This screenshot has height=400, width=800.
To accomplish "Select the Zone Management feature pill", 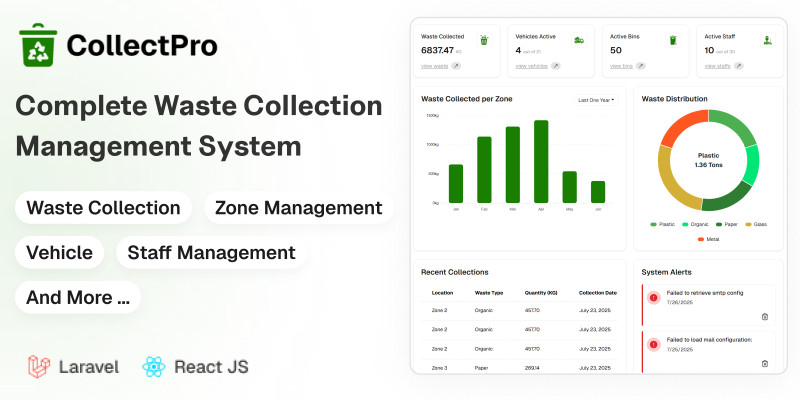I will [x=298, y=208].
